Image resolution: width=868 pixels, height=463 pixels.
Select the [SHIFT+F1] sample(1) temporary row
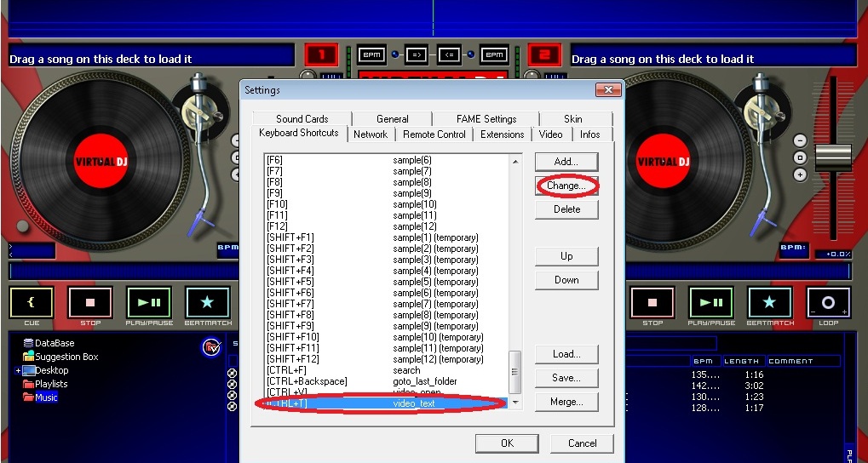386,237
